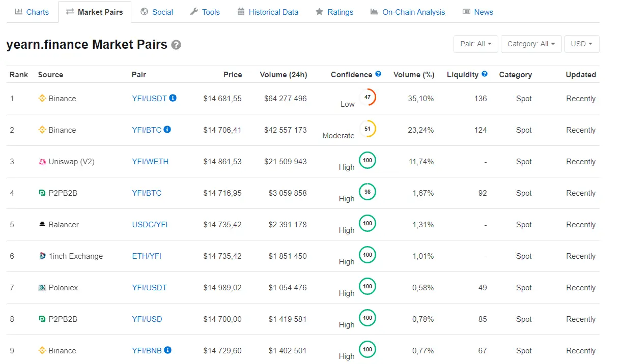This screenshot has width=622, height=364.
Task: Open the USD currency dropdown
Action: [x=581, y=44]
